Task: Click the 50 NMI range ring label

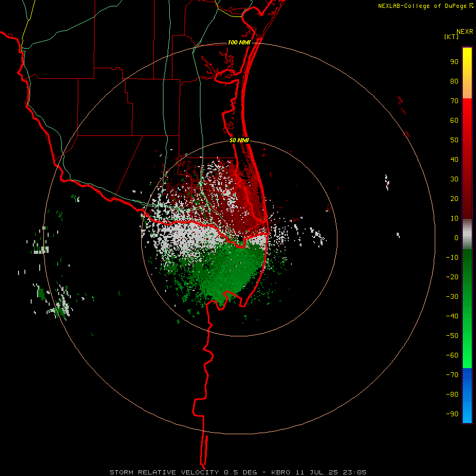Action: pyautogui.click(x=239, y=140)
